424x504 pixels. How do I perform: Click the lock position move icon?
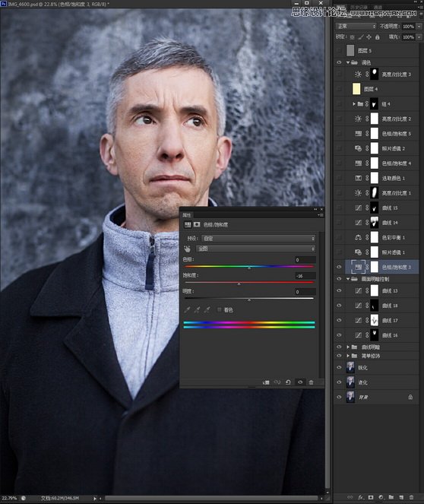coord(369,37)
